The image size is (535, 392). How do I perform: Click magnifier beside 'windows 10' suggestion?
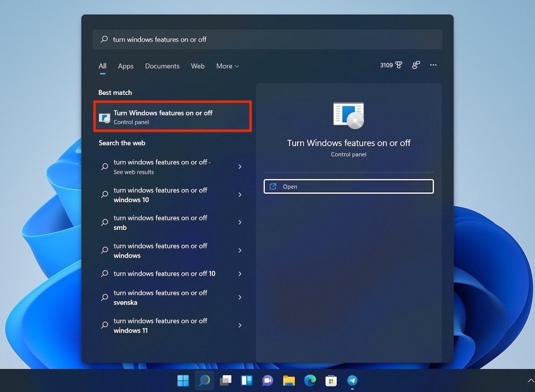pyautogui.click(x=105, y=194)
